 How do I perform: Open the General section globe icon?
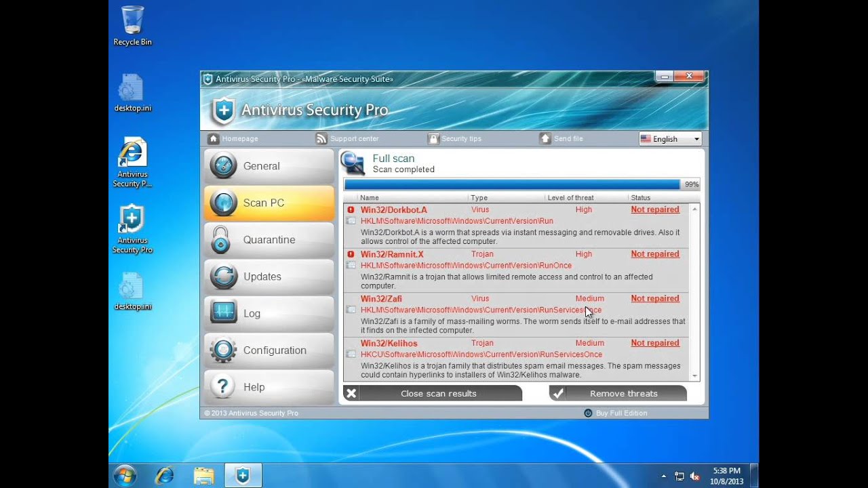point(223,166)
